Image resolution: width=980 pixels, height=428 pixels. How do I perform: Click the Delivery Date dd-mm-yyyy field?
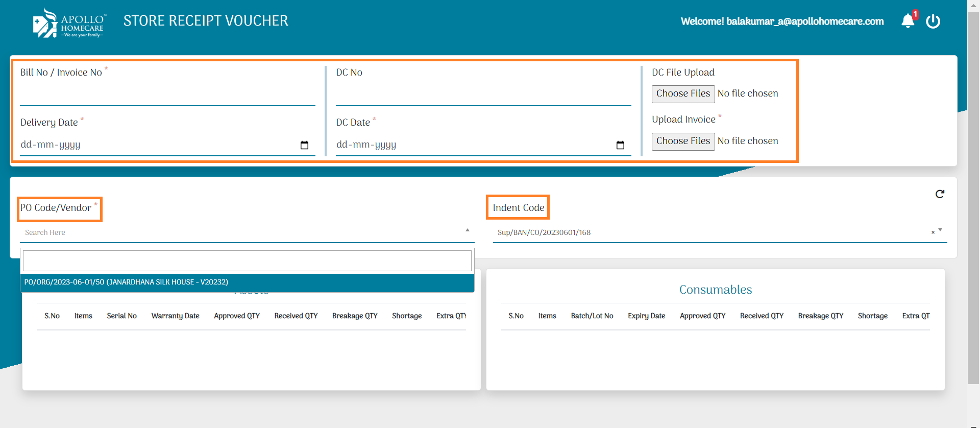(x=153, y=145)
